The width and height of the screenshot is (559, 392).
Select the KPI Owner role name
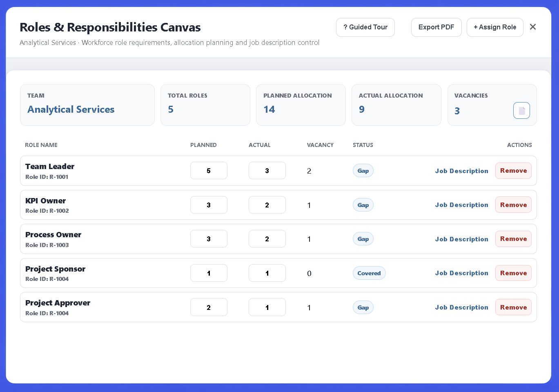click(45, 201)
